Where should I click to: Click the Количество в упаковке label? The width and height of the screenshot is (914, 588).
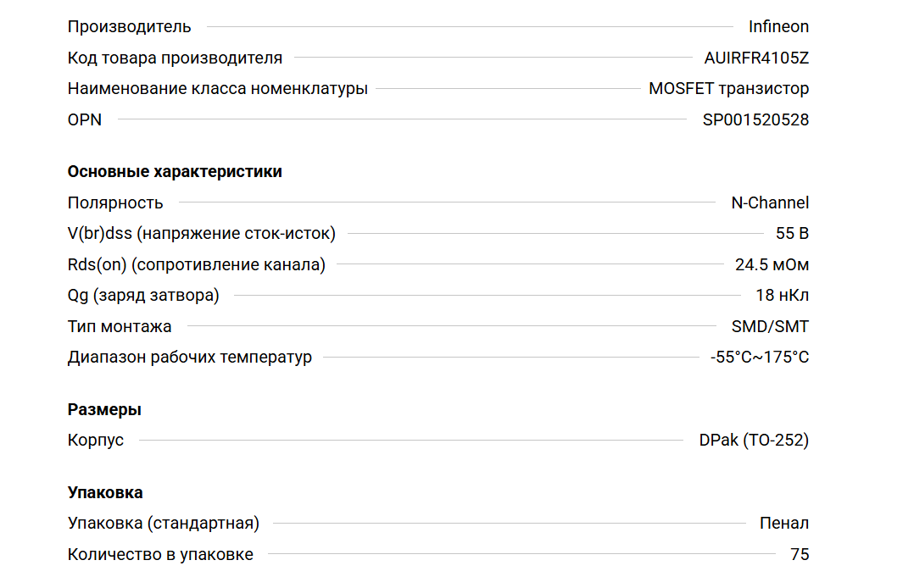[x=160, y=554]
